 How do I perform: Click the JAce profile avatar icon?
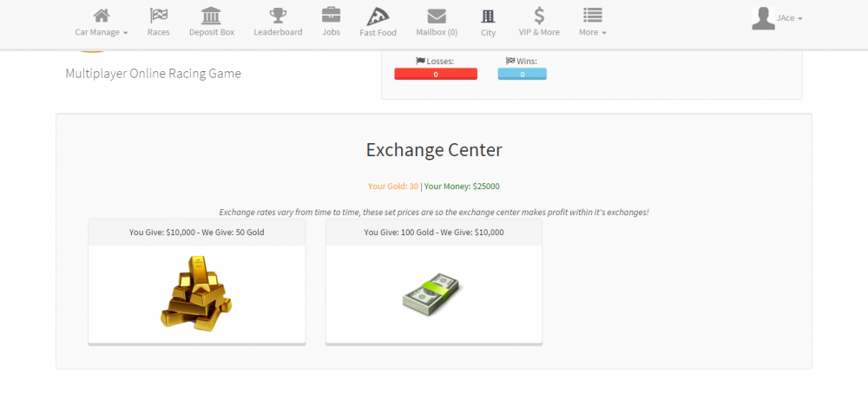[x=763, y=18]
